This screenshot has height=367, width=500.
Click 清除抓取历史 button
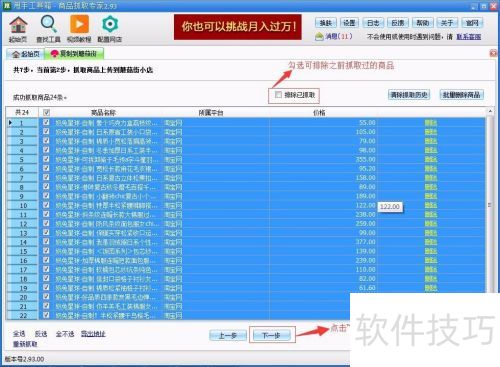(409, 95)
